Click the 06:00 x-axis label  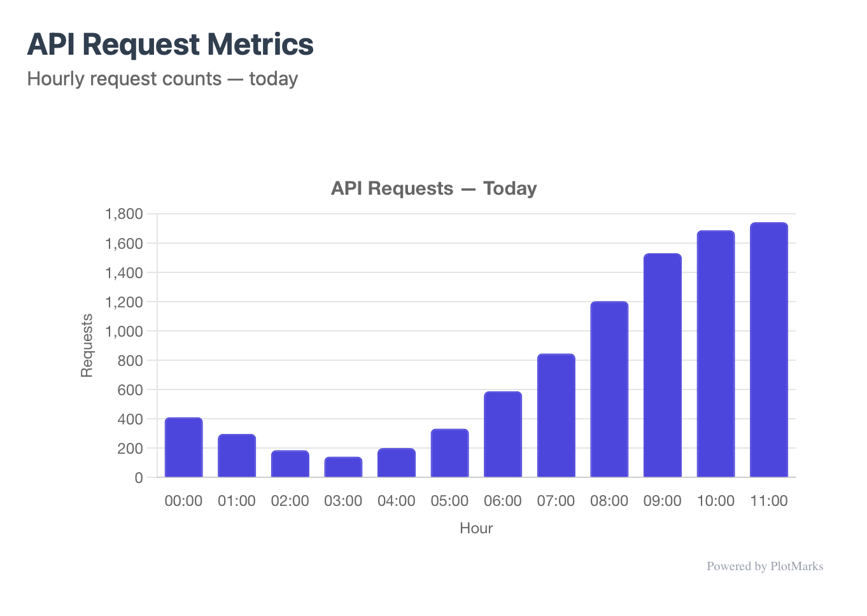[x=503, y=501]
